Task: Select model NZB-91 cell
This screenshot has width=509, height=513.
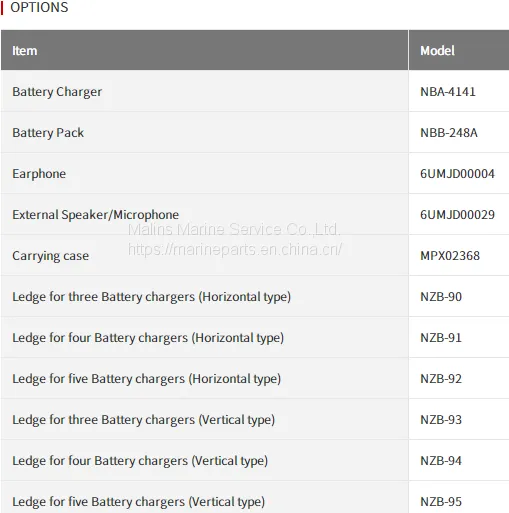Action: [x=459, y=338]
